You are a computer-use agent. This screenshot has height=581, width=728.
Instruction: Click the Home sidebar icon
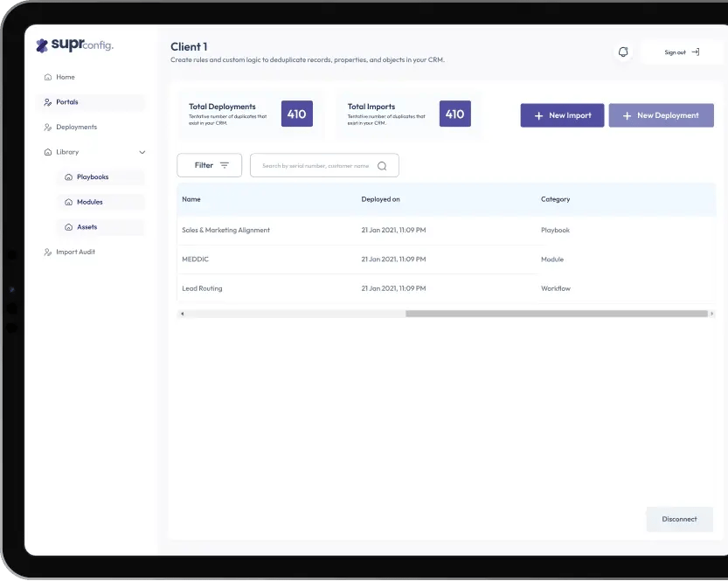click(x=48, y=77)
